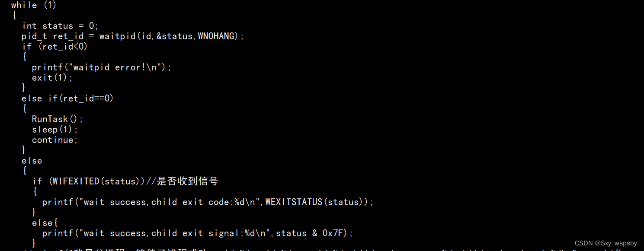This screenshot has width=644, height=251.
Task: Click the standalone else keyword
Action: tap(32, 161)
